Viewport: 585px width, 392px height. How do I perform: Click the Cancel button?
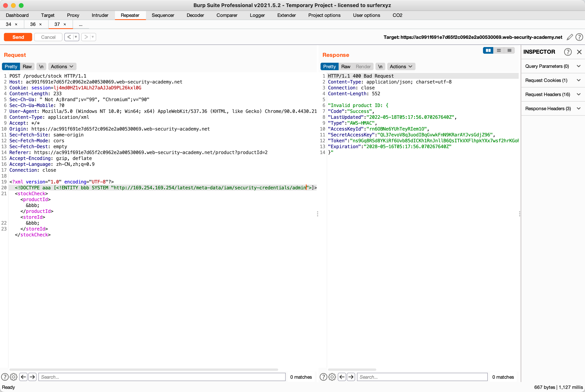point(48,37)
